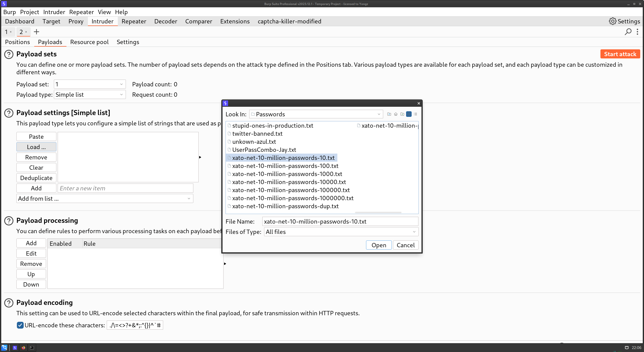Go up one folder in file dialog

coord(389,114)
